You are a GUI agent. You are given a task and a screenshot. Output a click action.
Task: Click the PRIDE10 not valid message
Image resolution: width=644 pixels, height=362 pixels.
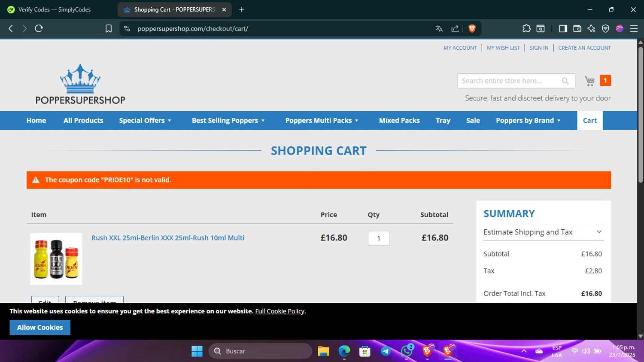coord(108,180)
